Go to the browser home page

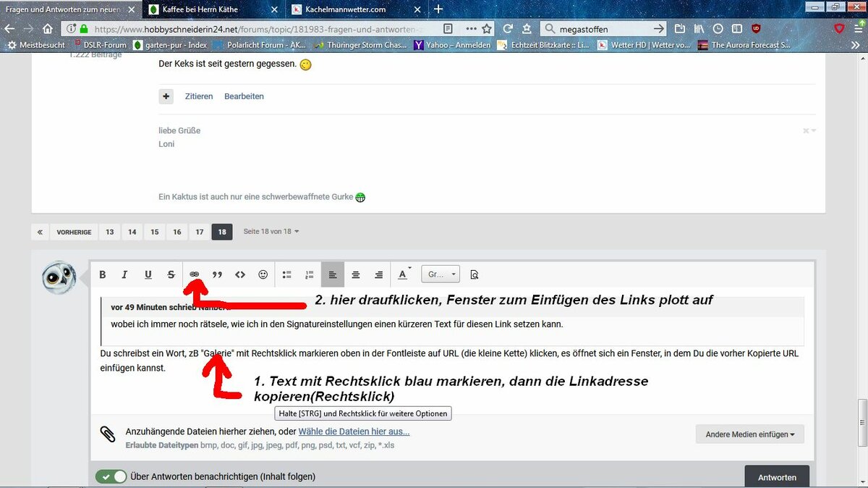[48, 29]
